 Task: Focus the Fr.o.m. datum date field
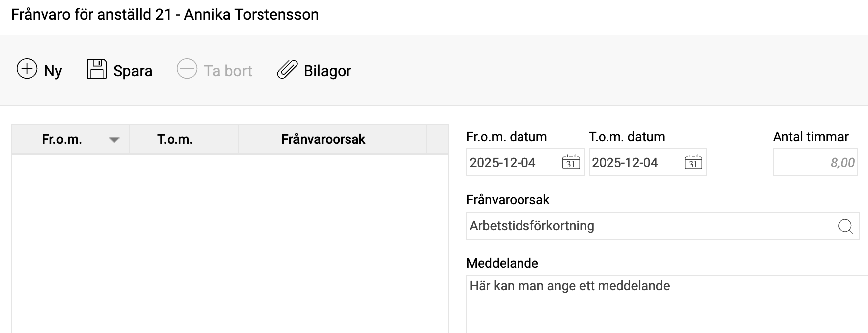(x=512, y=163)
